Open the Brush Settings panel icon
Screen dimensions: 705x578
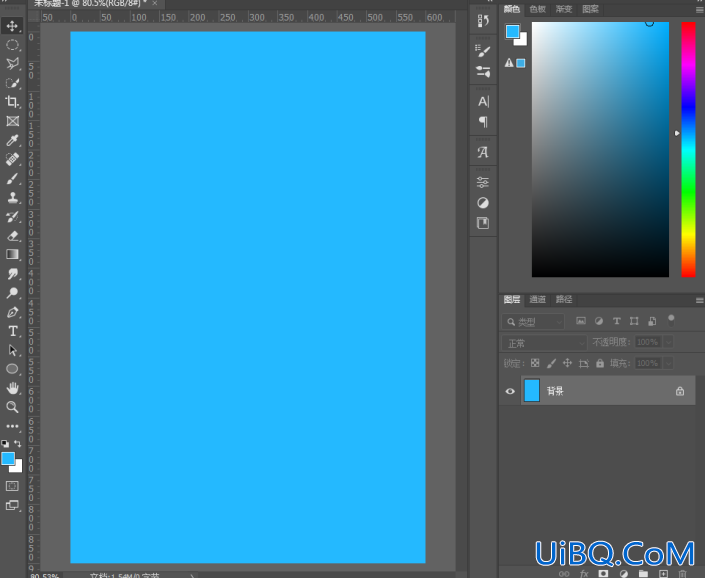click(x=483, y=51)
